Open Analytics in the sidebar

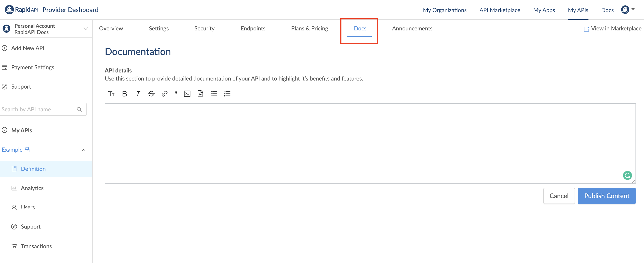[x=32, y=188]
